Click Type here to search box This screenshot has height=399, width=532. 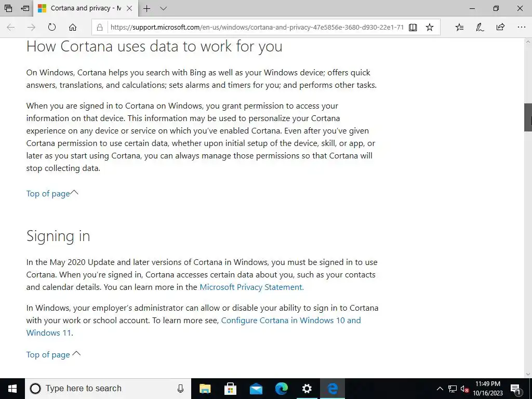[x=108, y=389]
